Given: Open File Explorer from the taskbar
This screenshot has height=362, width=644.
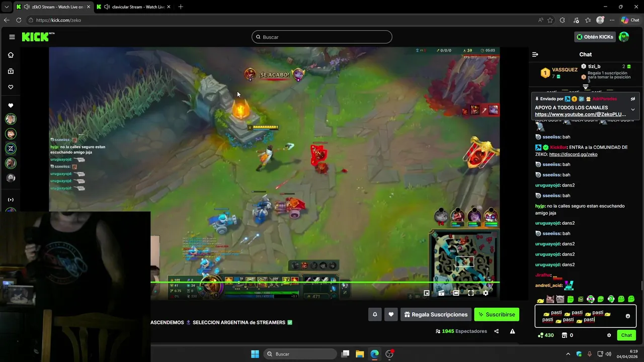Looking at the screenshot, I should point(360,354).
